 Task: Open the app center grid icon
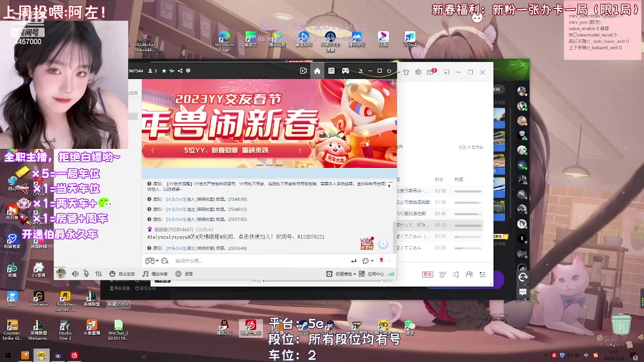[x=362, y=274]
